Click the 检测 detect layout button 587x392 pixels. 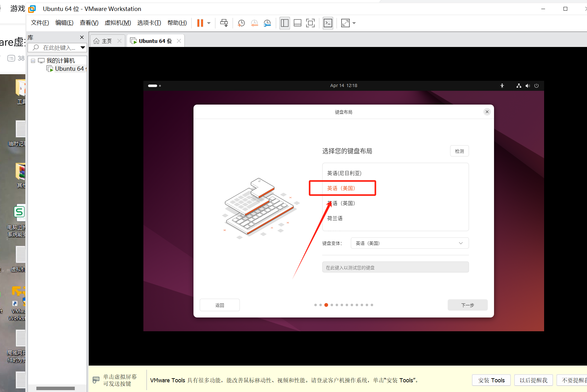[x=459, y=151]
